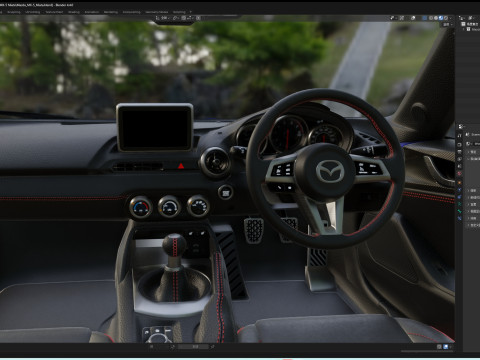Switch to solid viewport shading
480x360 pixels.
point(436,18)
